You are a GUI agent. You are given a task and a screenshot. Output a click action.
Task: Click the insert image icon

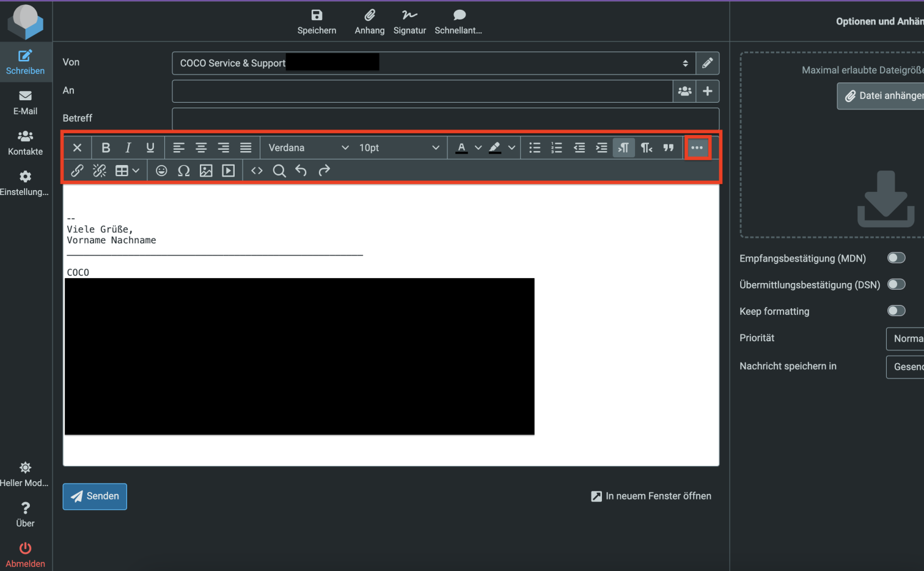(206, 171)
